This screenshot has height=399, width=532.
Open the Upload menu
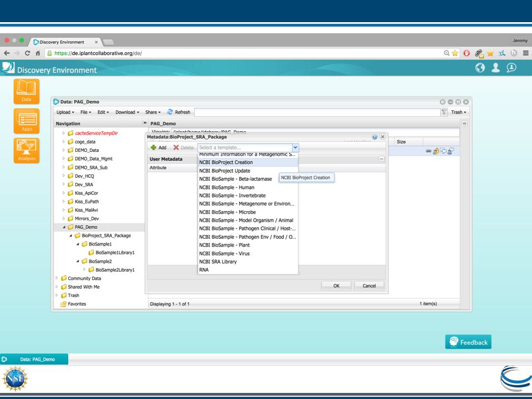point(65,112)
